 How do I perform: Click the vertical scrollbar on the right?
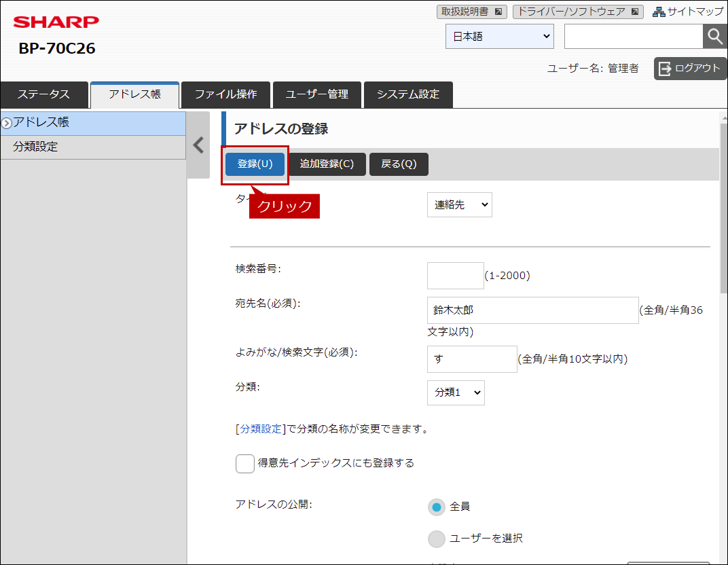coord(724,208)
